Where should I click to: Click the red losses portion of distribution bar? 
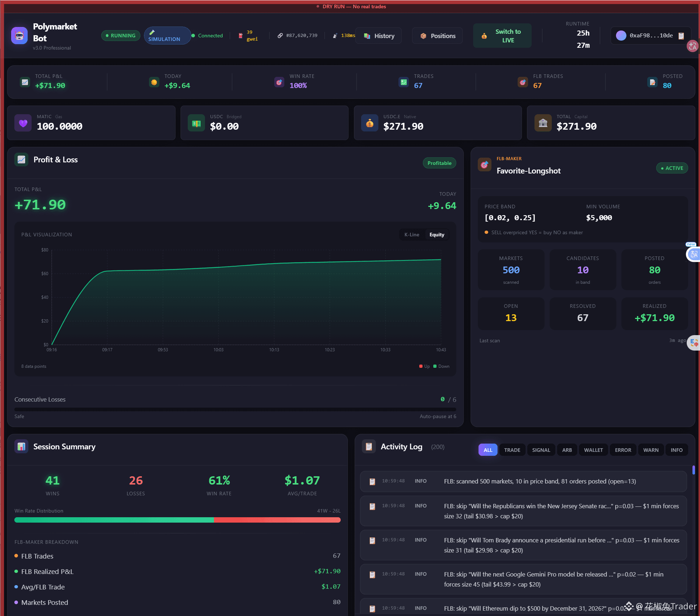(277, 520)
